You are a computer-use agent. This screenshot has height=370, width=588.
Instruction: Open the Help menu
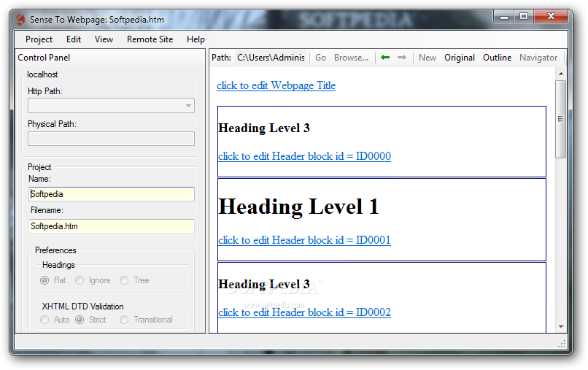tap(196, 39)
